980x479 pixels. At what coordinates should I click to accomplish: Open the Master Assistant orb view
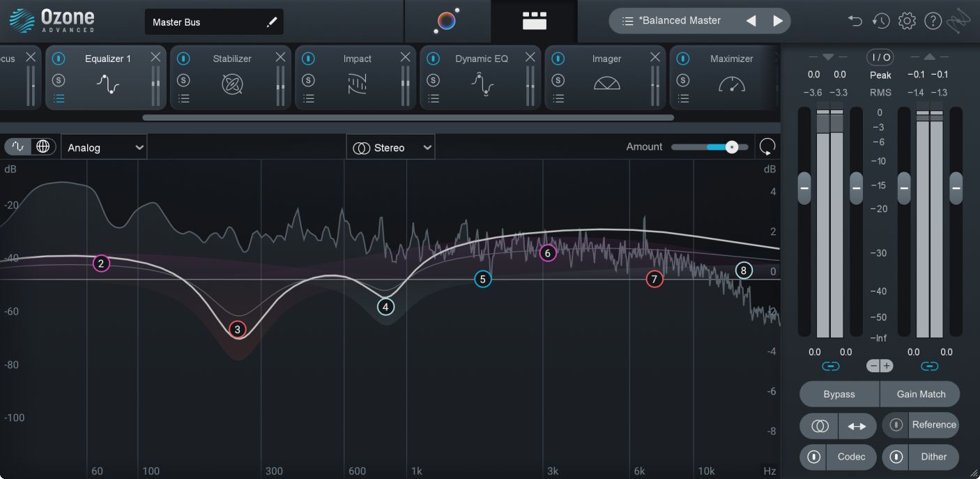click(447, 21)
